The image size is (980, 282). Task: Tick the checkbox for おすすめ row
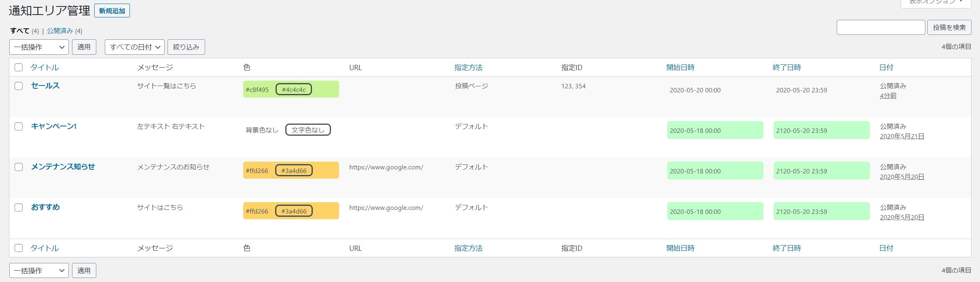[x=19, y=207]
